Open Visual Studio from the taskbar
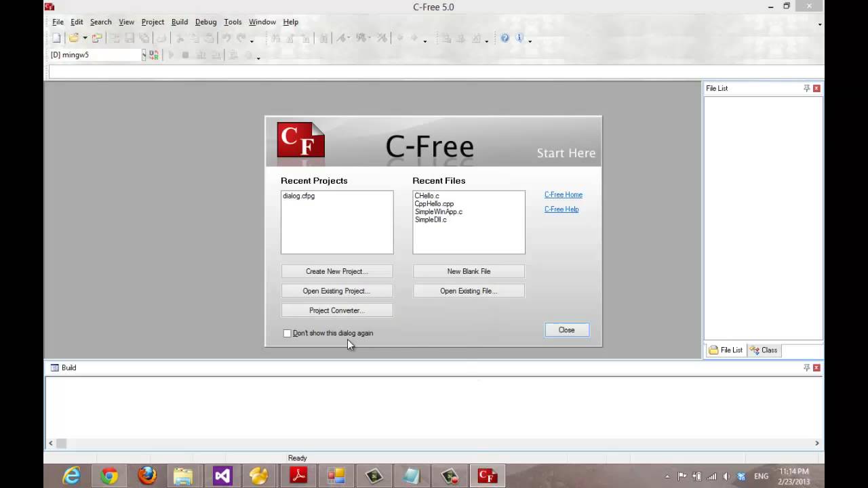Image resolution: width=868 pixels, height=488 pixels. click(x=222, y=476)
